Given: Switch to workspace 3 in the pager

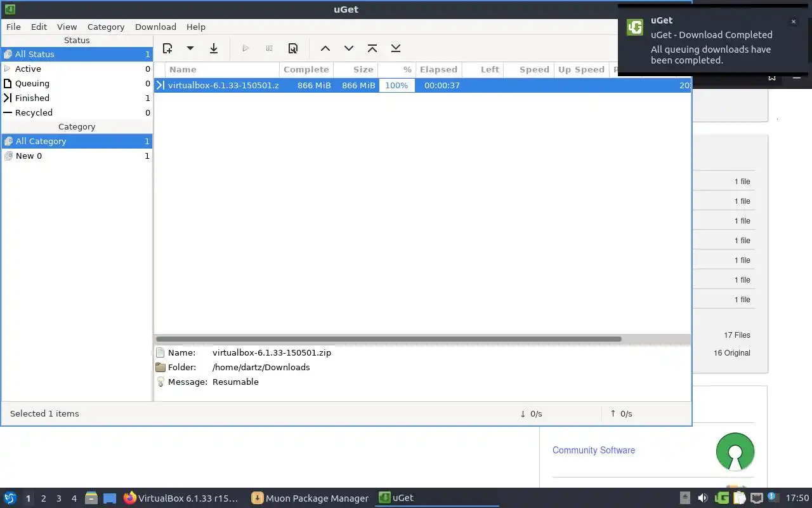Looking at the screenshot, I should [x=58, y=498].
